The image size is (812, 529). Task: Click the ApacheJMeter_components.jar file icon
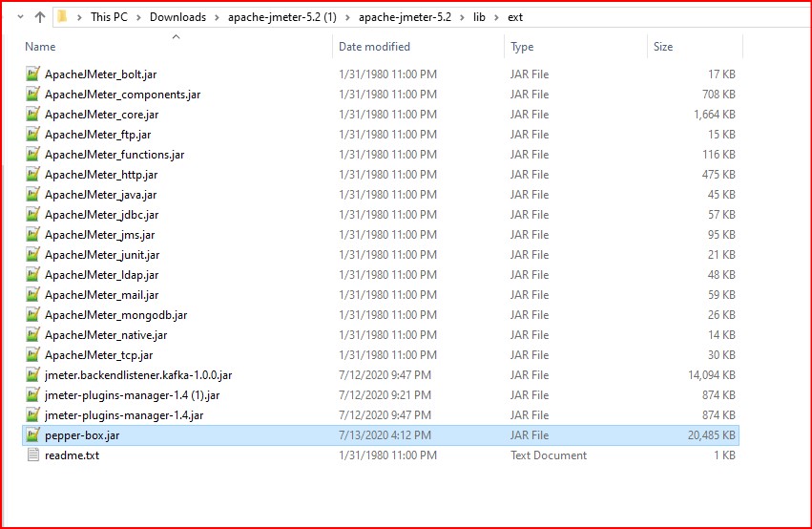[x=32, y=94]
